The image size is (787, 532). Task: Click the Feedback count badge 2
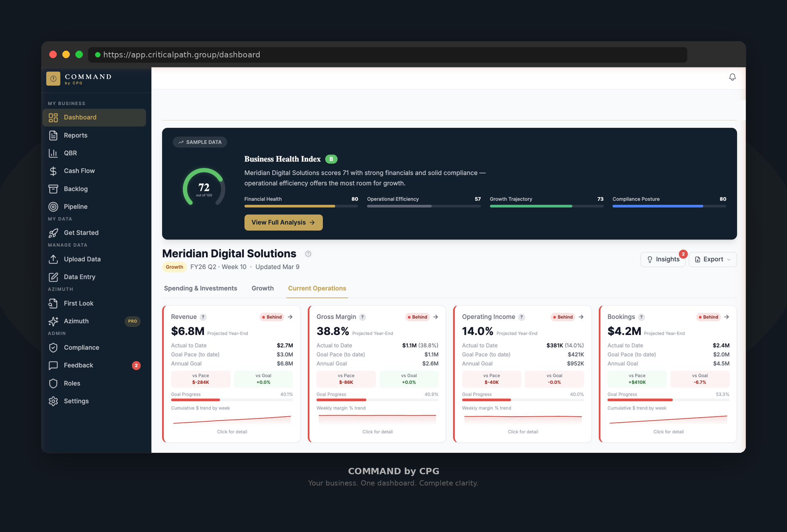click(x=136, y=365)
